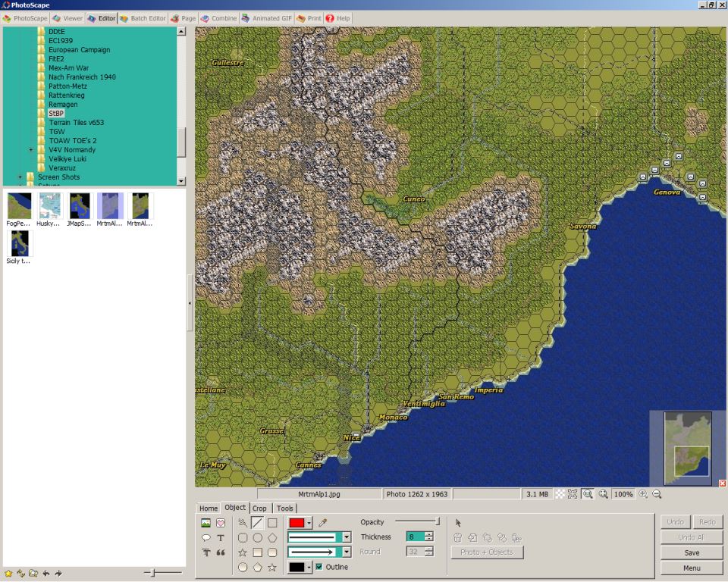Open the arrow style dropdown
The height and width of the screenshot is (582, 728).
pyautogui.click(x=347, y=552)
